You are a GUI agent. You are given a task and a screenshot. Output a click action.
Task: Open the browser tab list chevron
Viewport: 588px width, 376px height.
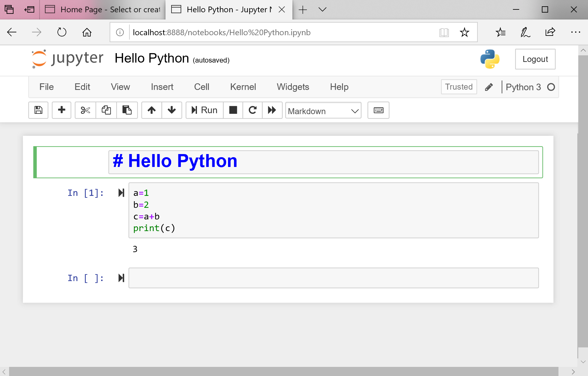click(x=322, y=9)
